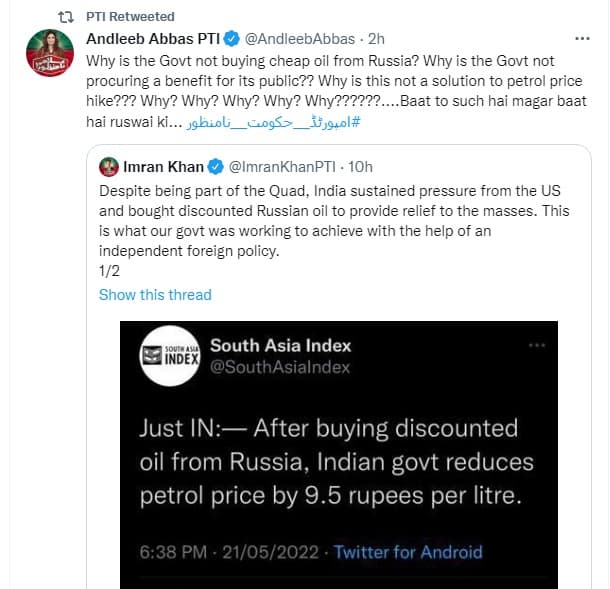The width and height of the screenshot is (610, 589).
Task: Click Twitter for Android source link
Action: 408,552
